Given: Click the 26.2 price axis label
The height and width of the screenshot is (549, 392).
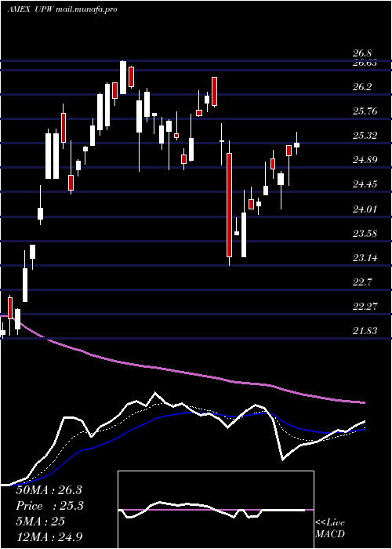Looking at the screenshot, I should pyautogui.click(x=362, y=87).
